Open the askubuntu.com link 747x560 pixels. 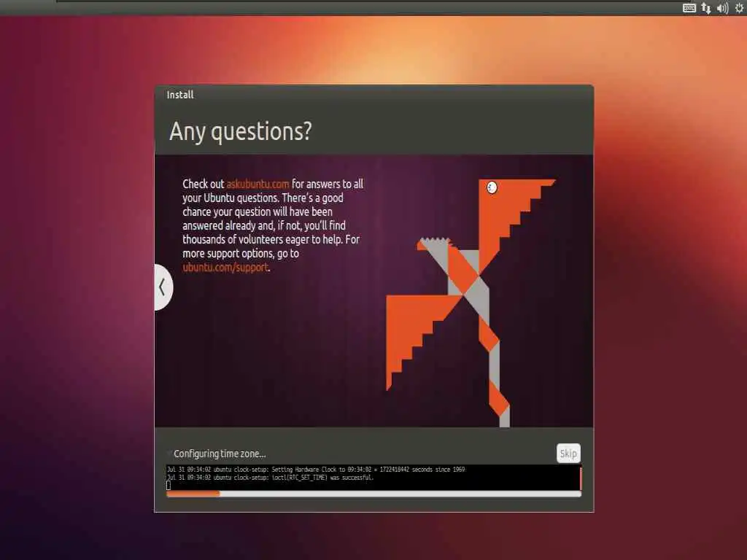point(258,184)
